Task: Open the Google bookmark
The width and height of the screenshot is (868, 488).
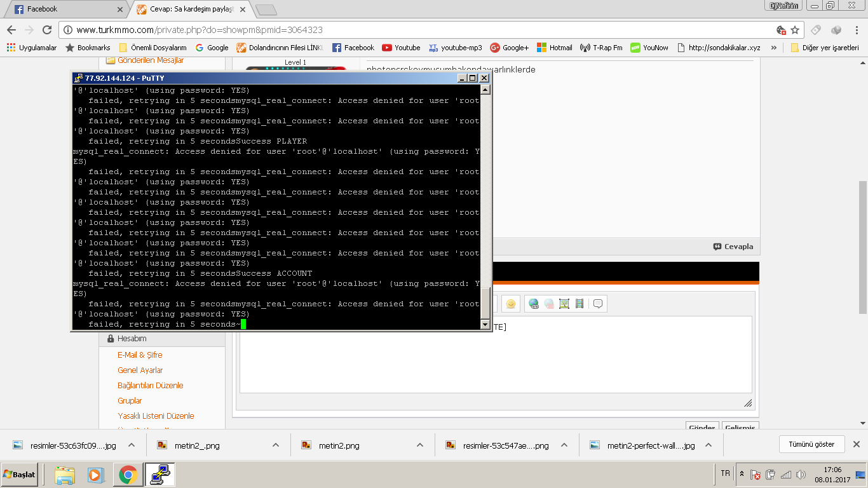Action: 212,48
